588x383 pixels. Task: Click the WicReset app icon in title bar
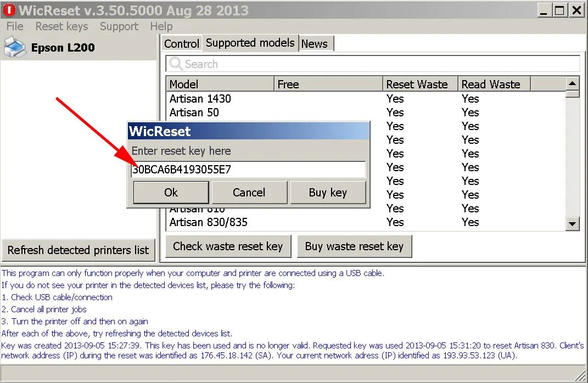pyautogui.click(x=9, y=10)
